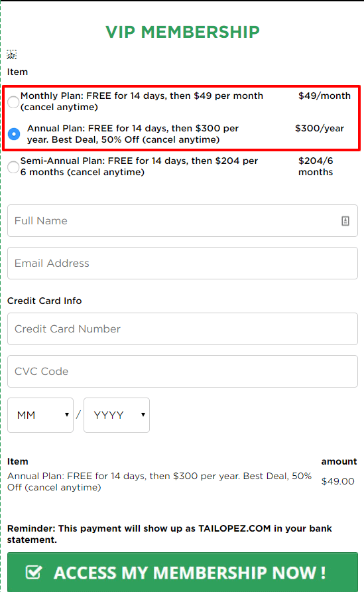
Task: Select the Annual Plan radio button
Action: coord(14,134)
